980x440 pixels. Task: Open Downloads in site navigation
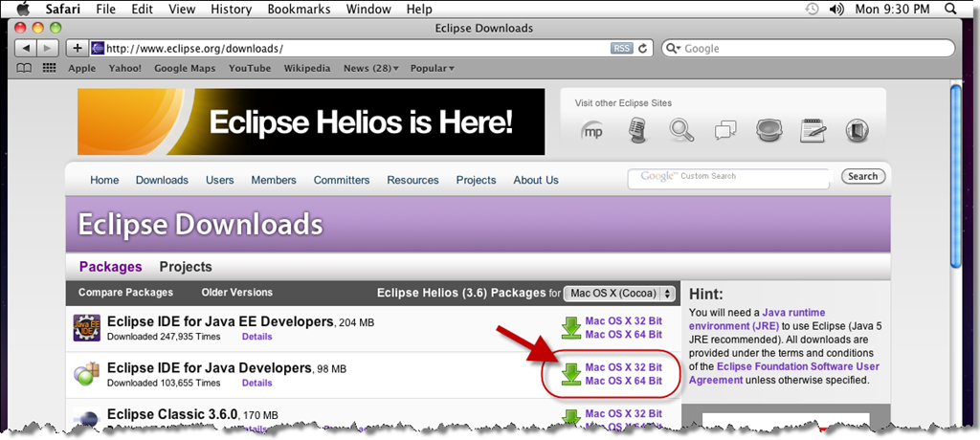tap(162, 180)
